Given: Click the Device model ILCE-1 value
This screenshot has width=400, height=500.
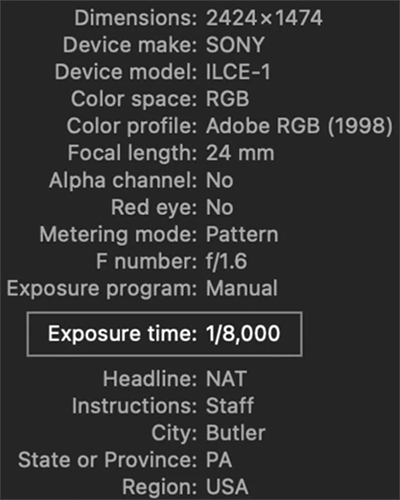Looking at the screenshot, I should [x=238, y=72].
